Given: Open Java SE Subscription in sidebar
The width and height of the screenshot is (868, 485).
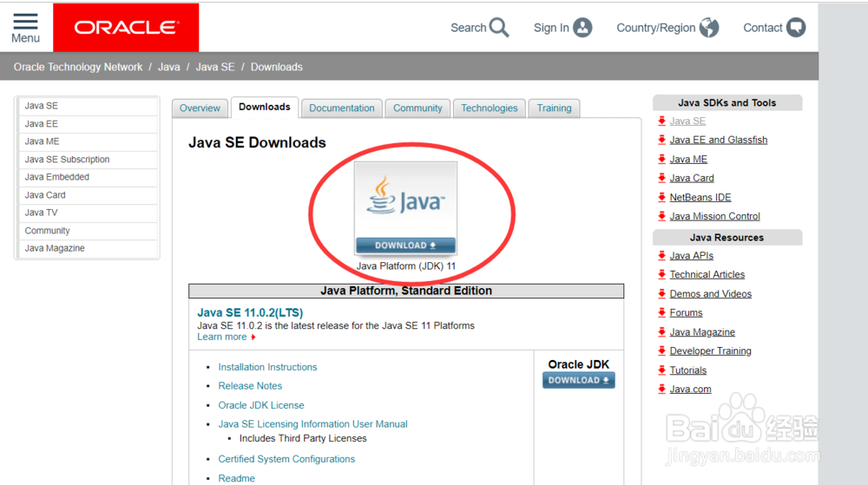Looking at the screenshot, I should pos(89,160).
